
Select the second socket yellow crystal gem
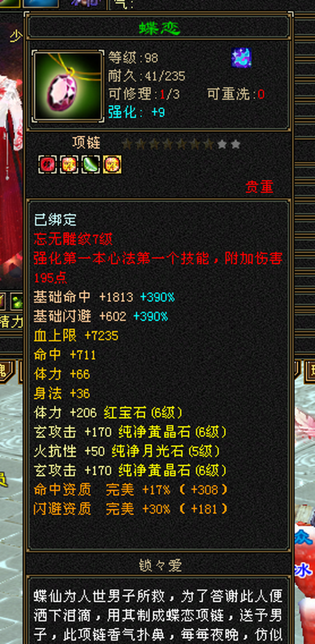click(x=69, y=165)
